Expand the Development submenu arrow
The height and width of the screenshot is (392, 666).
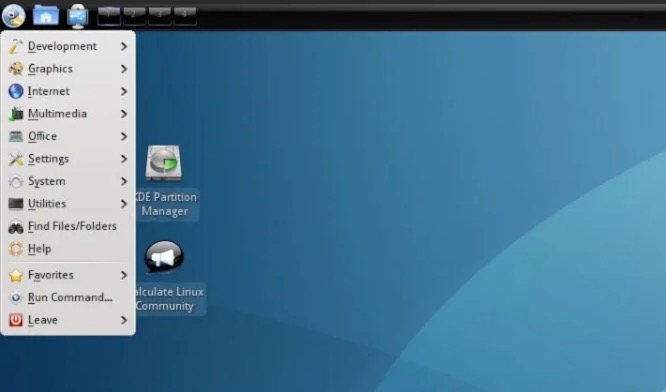pyautogui.click(x=124, y=46)
